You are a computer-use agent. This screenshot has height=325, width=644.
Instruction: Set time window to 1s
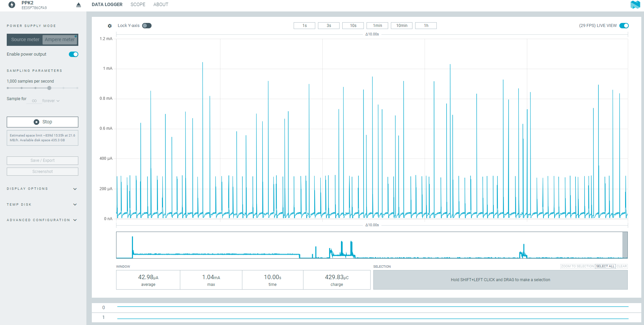(304, 26)
